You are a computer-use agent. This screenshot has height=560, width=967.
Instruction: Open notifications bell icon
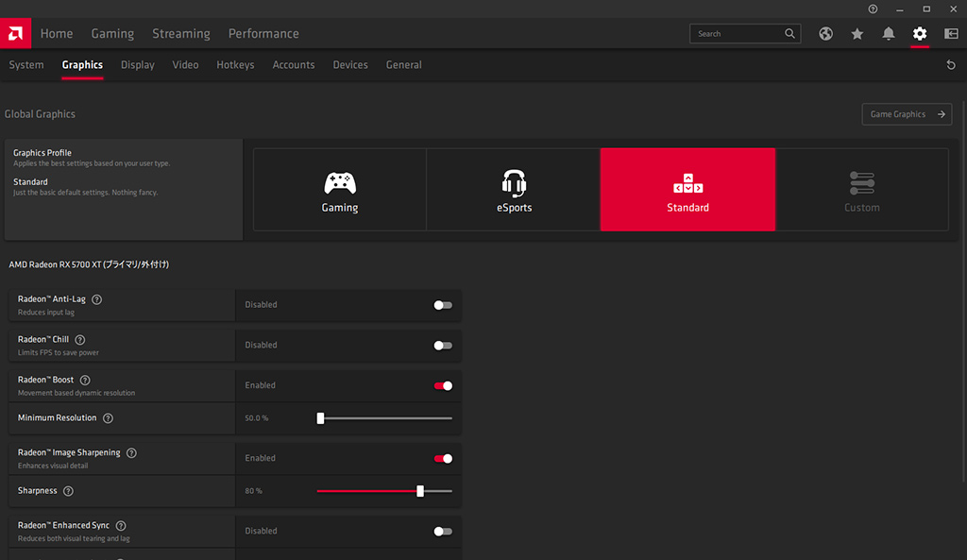889,34
